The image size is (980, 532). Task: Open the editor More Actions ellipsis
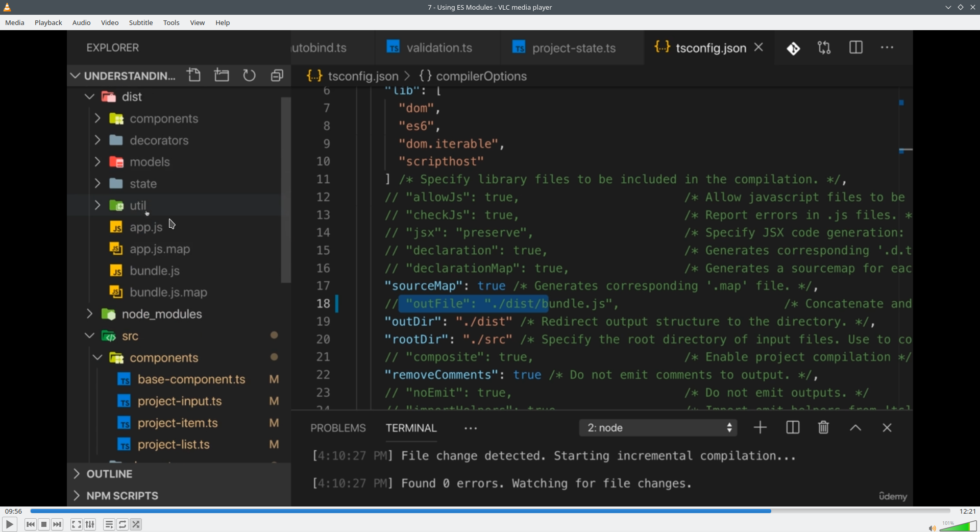[x=888, y=47]
